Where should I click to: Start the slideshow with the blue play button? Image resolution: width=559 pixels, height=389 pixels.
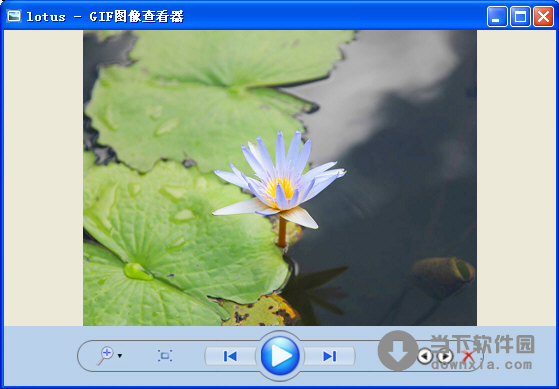(x=280, y=355)
